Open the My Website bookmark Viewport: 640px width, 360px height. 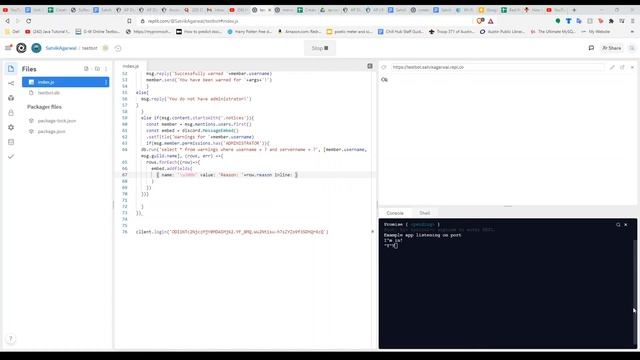[x=596, y=31]
